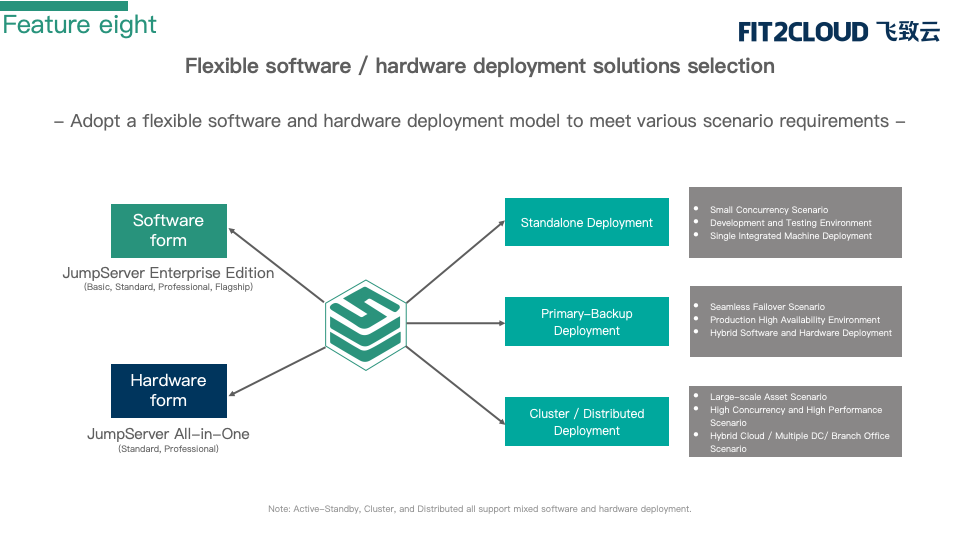This screenshot has height=540, width=960.
Task: Click the Cluster / Distributed Deployment box
Action: [x=587, y=421]
